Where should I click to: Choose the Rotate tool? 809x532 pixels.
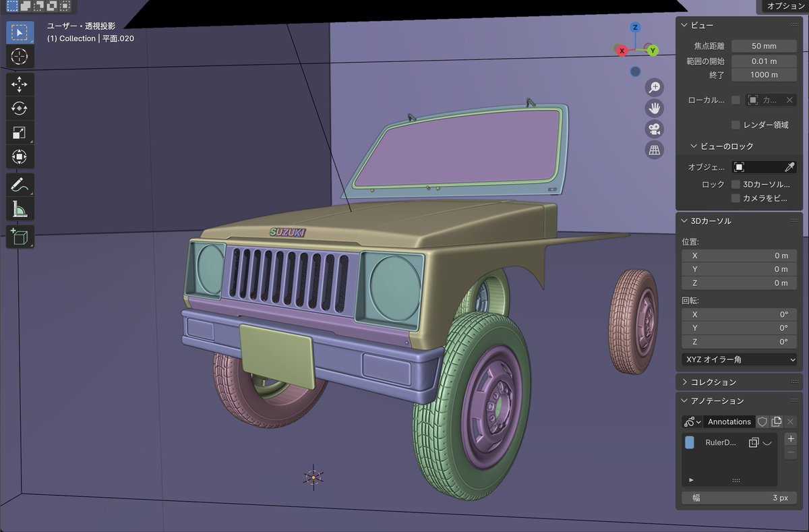20,109
